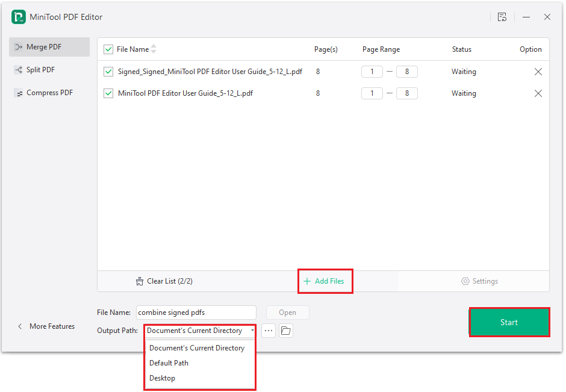This screenshot has height=392, width=566.
Task: Click the three-dots browse path button
Action: tap(269, 331)
